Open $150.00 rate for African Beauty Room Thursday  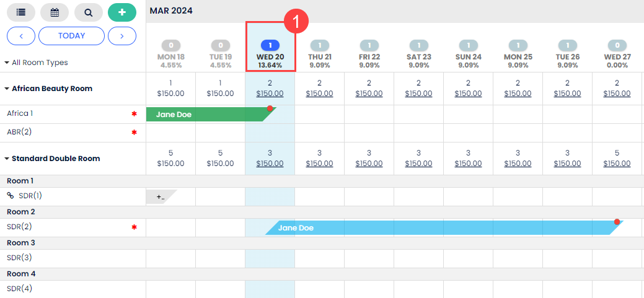[320, 94]
